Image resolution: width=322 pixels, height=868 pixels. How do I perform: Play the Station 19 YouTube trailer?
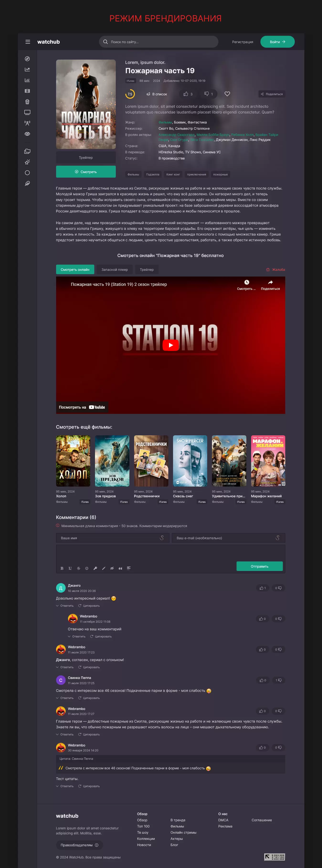170,345
